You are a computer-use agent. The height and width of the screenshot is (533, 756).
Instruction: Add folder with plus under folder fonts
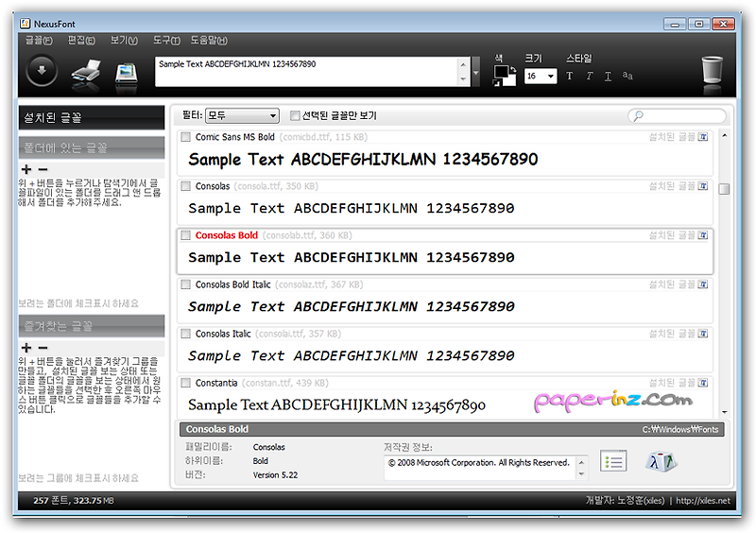tap(26, 169)
